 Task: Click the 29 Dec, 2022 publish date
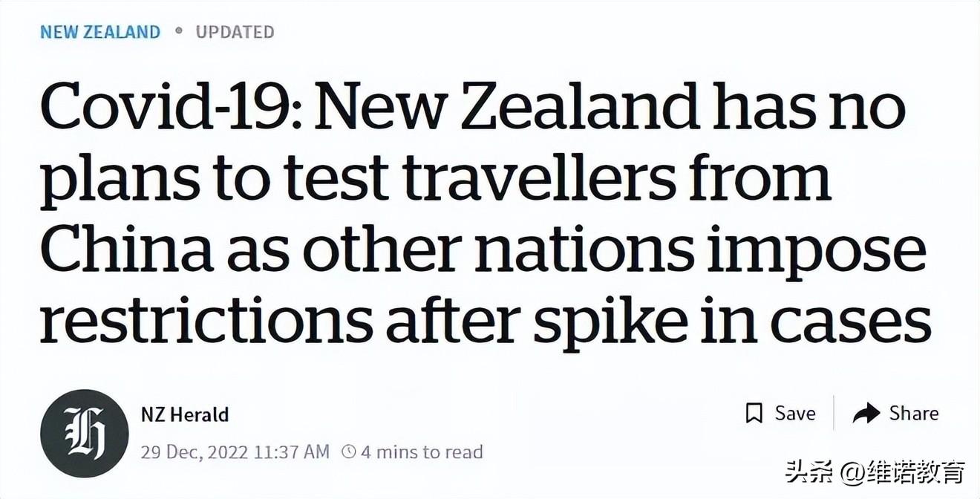tap(235, 452)
